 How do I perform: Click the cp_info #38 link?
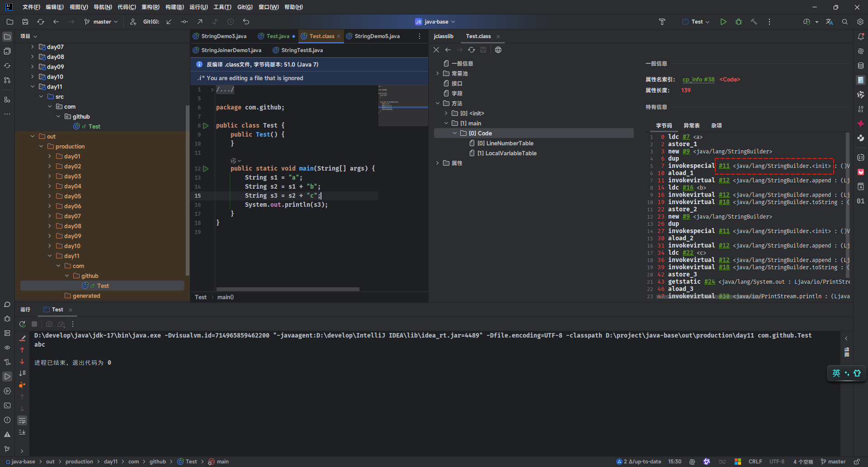click(x=698, y=80)
